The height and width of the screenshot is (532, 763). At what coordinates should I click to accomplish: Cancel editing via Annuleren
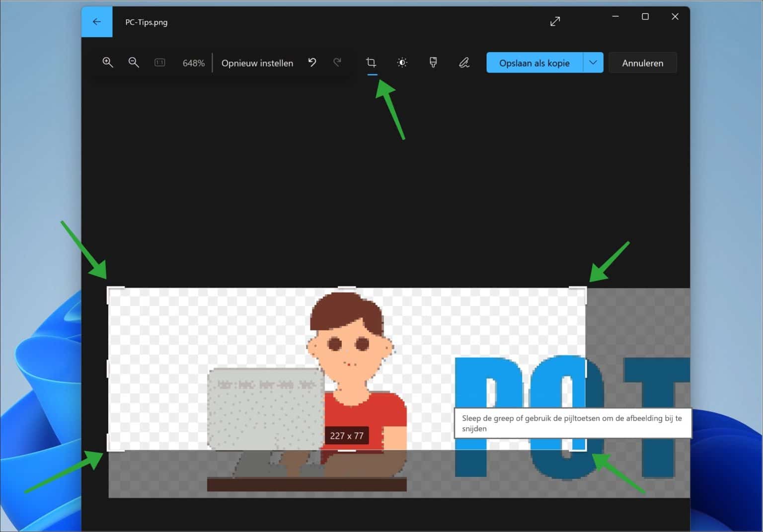[x=642, y=63]
